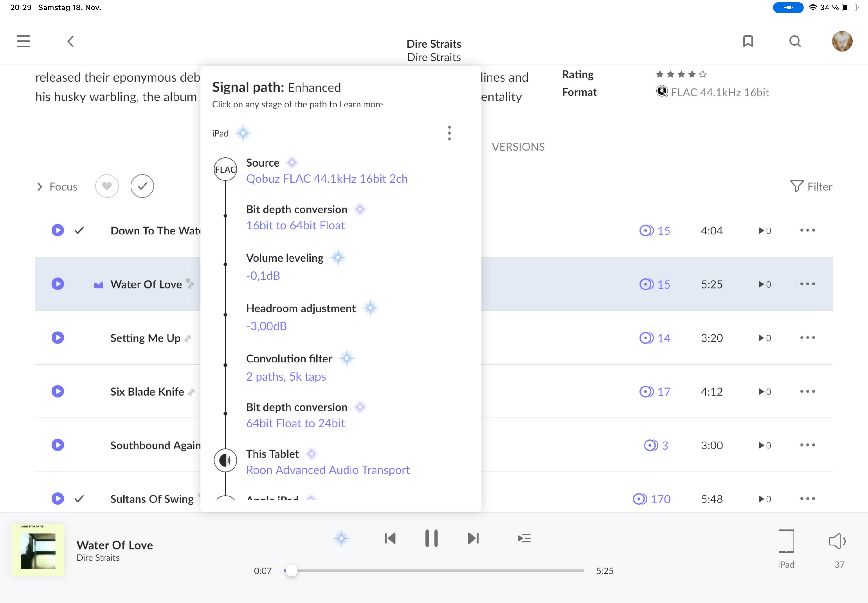Skip to the previous track
Image resolution: width=868 pixels, height=603 pixels.
point(390,539)
